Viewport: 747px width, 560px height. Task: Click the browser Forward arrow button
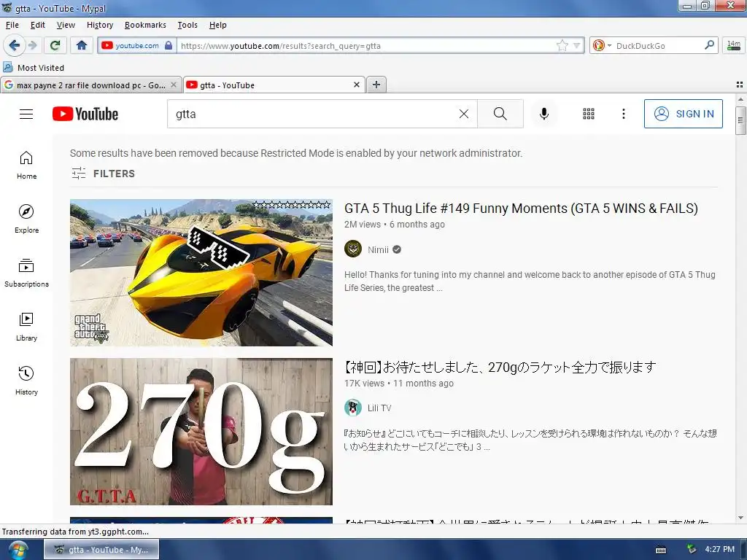tap(32, 45)
